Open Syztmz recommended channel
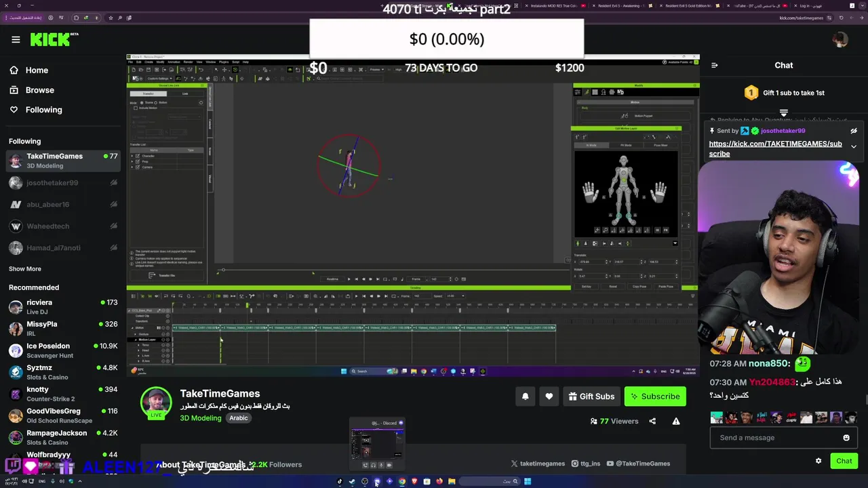This screenshot has height=488, width=868. coord(62,371)
